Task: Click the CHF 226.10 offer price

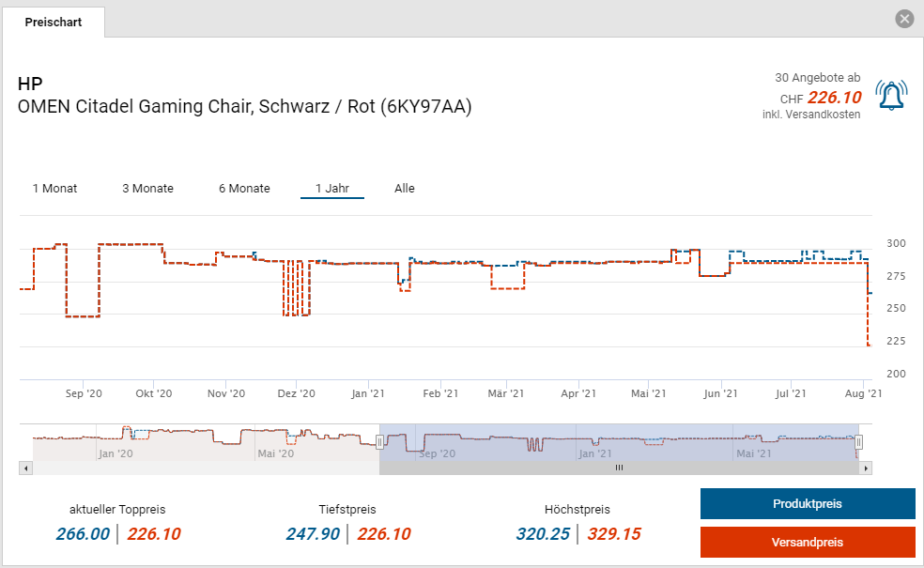Action: pyautogui.click(x=834, y=98)
